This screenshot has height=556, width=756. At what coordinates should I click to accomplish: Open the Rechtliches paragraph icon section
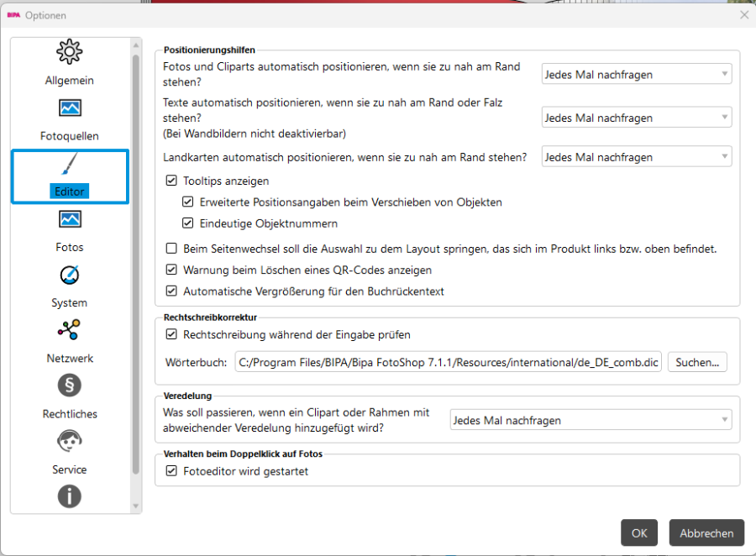pyautogui.click(x=70, y=386)
